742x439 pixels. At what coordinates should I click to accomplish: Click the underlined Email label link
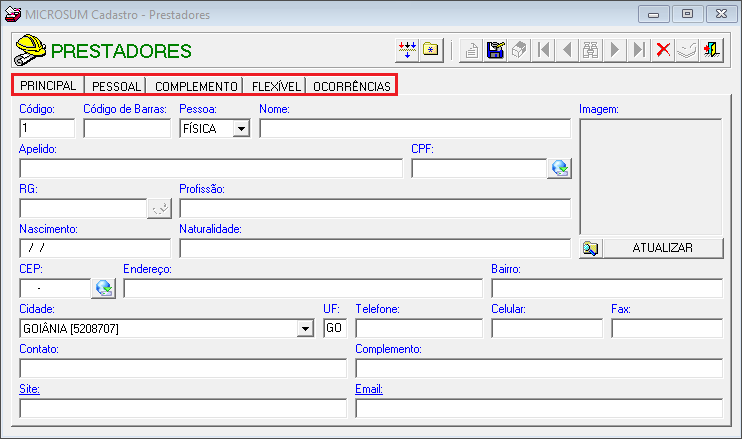[368, 389]
